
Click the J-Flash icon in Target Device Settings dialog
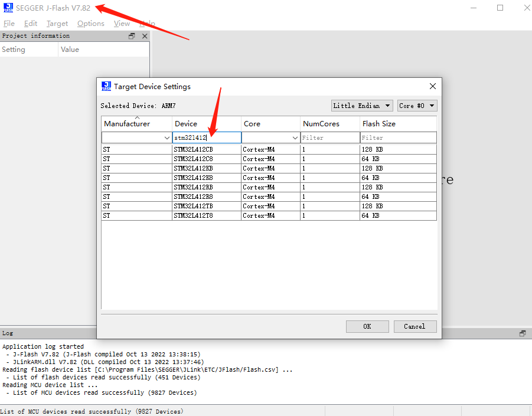[x=106, y=86]
